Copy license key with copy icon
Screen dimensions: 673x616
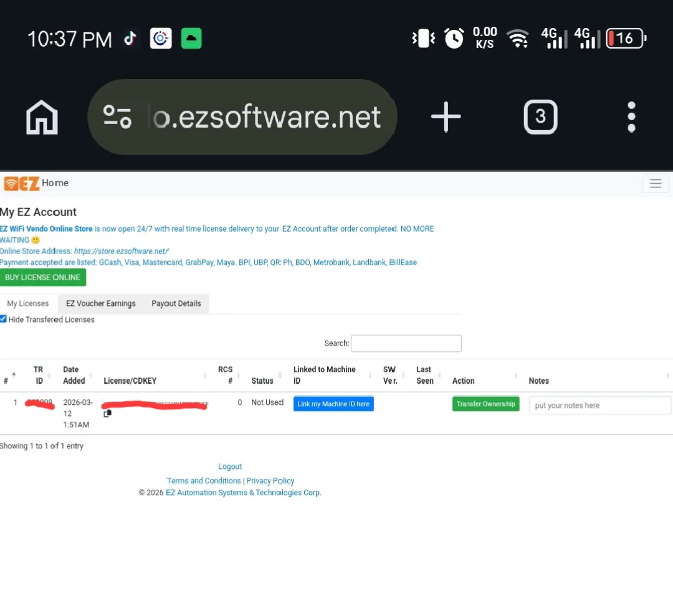pos(107,414)
